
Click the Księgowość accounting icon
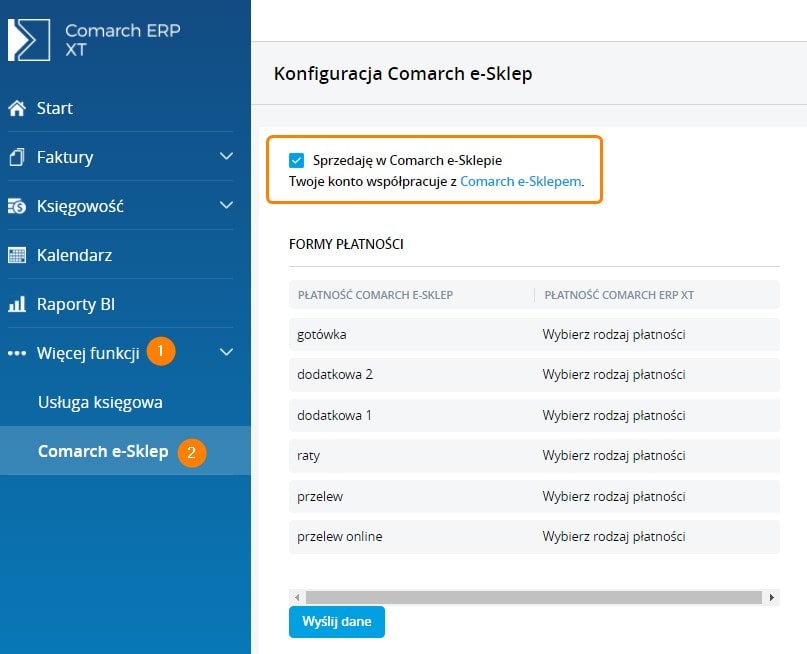tap(17, 206)
